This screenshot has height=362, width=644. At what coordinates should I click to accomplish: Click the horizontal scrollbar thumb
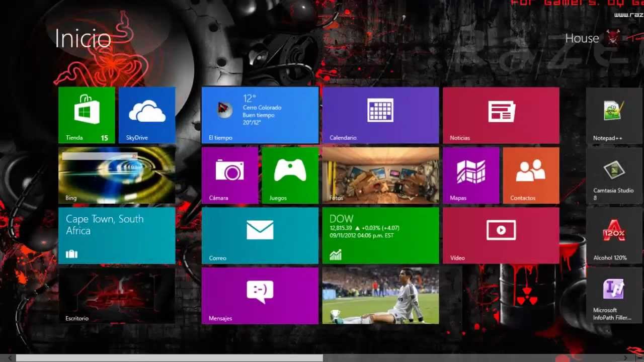pos(170,358)
